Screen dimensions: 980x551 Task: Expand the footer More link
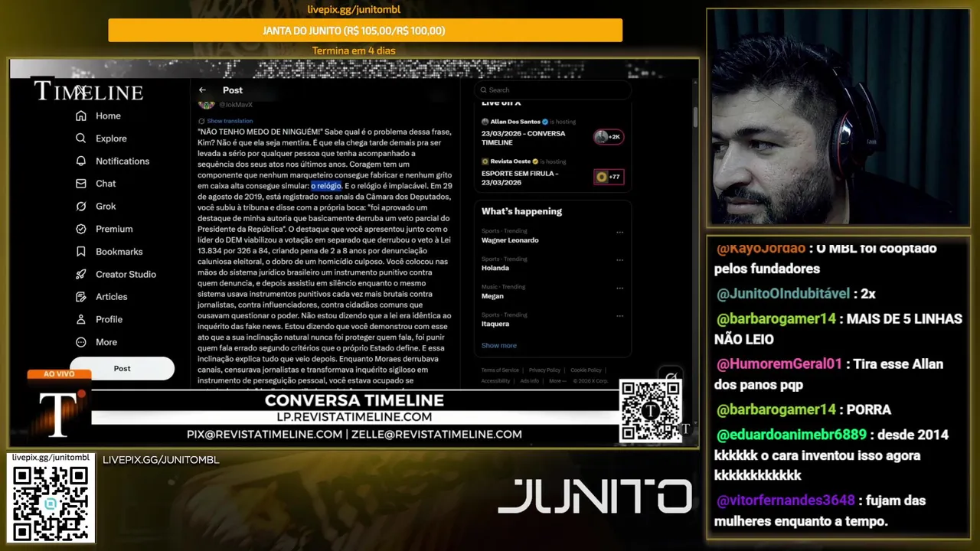pyautogui.click(x=557, y=380)
